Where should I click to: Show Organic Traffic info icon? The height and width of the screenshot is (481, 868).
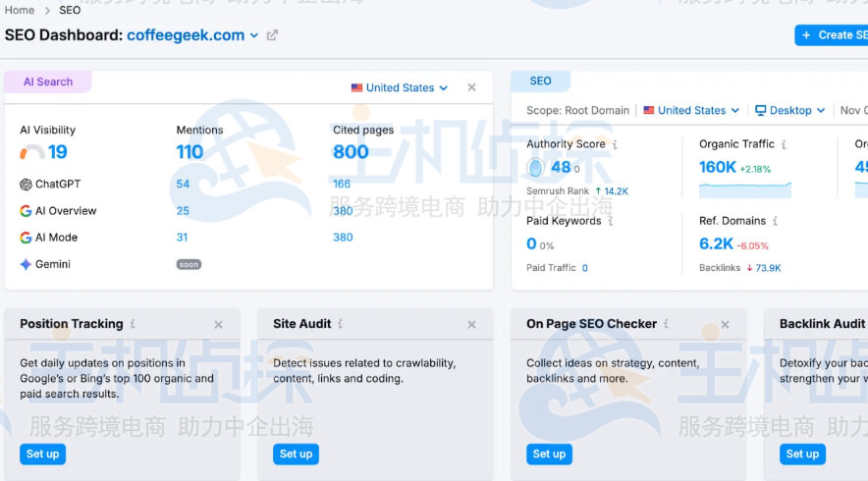tap(784, 144)
